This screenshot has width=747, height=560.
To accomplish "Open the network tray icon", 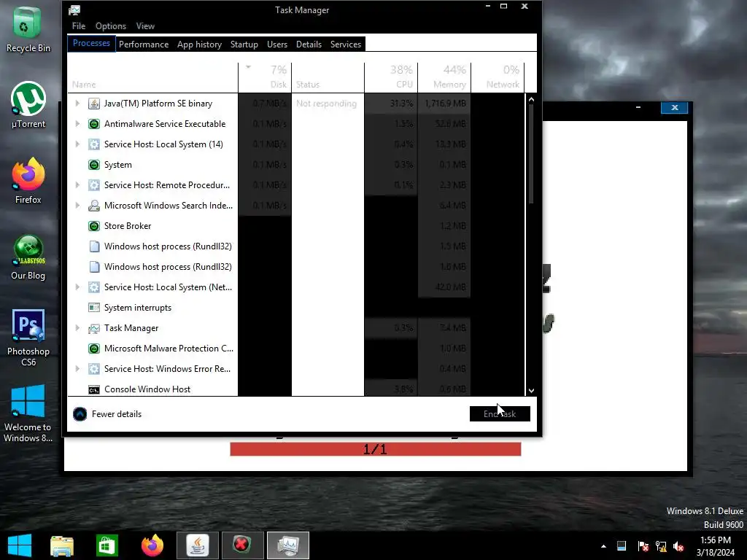I will [x=661, y=546].
